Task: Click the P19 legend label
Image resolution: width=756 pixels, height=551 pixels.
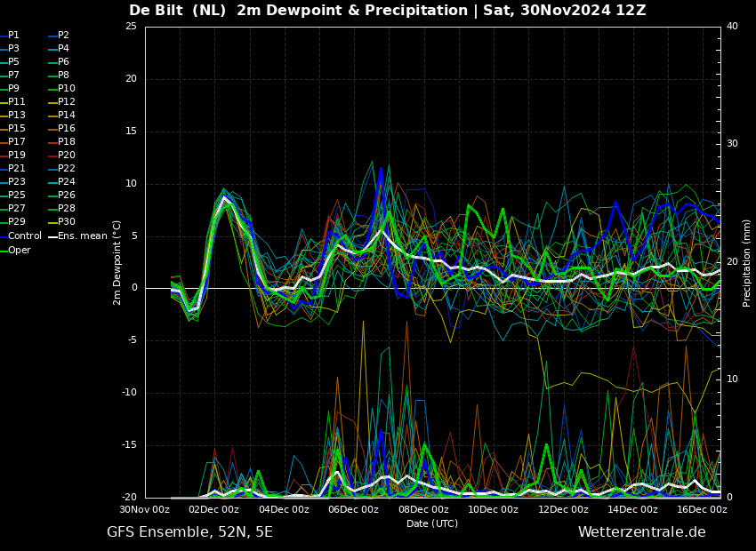Action: pos(13,156)
